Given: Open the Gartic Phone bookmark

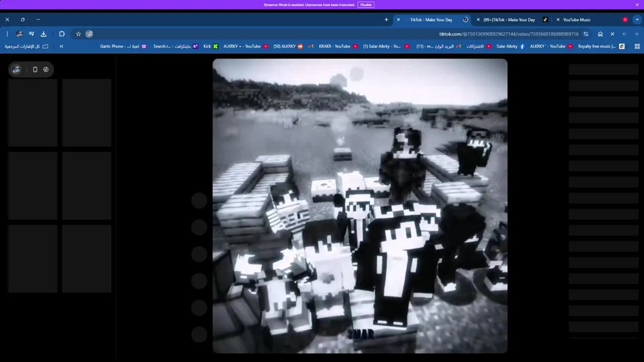Looking at the screenshot, I should coord(123,46).
